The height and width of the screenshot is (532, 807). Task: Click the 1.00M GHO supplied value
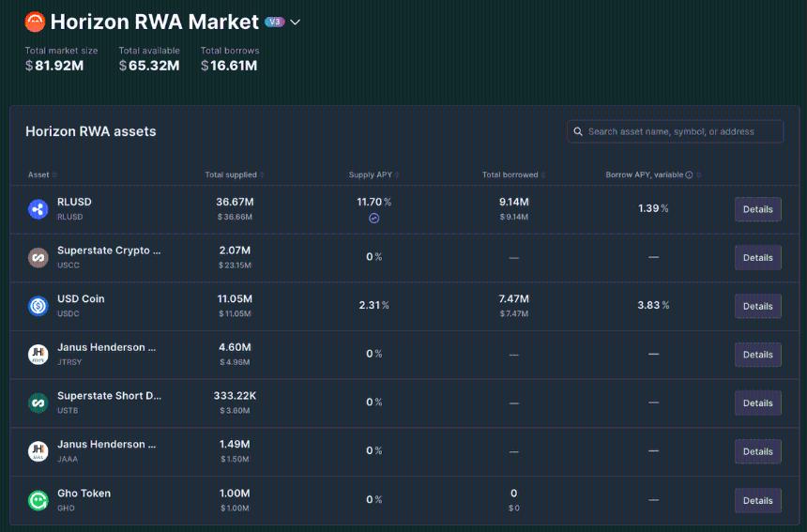[235, 493]
